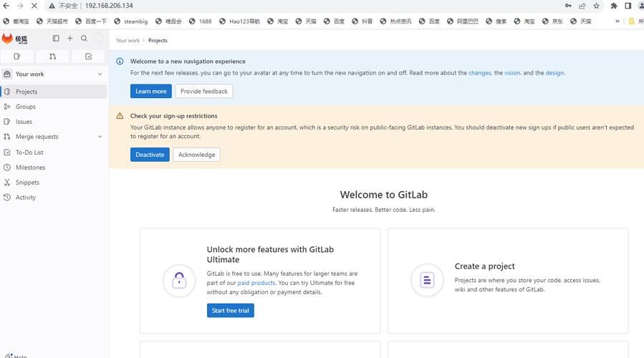Viewport: 644px width, 358px height.
Task: Toggle browser side panel icon
Action: [x=628, y=6]
